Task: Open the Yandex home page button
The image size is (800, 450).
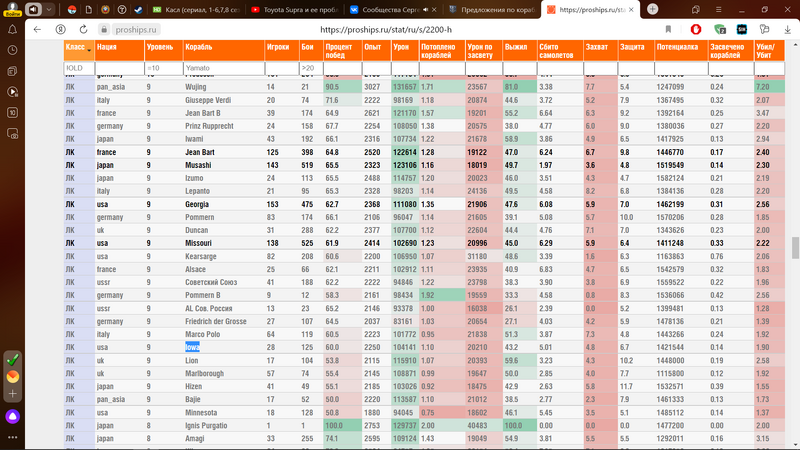Action: [60, 30]
